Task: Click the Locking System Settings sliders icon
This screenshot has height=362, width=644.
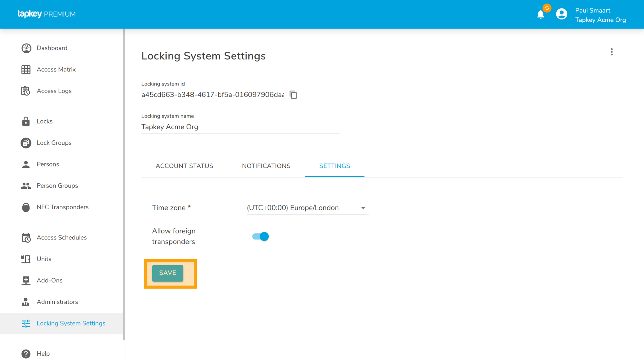Action: (x=26, y=323)
